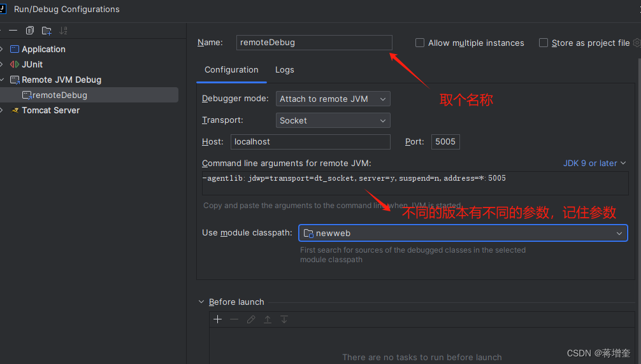
Task: Click the 'Use module classpath:' label
Action: click(x=247, y=233)
